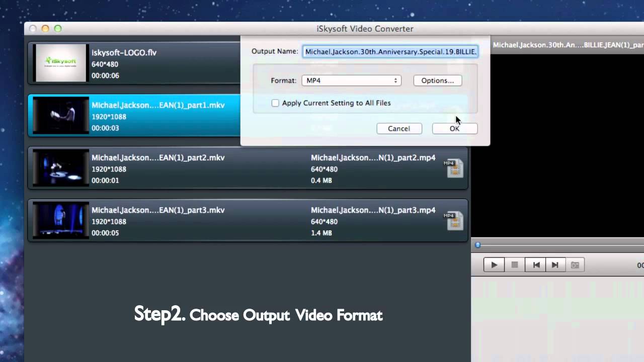This screenshot has width=644, height=362.
Task: Select the part1.mkv video thumbnail
Action: pyautogui.click(x=61, y=116)
